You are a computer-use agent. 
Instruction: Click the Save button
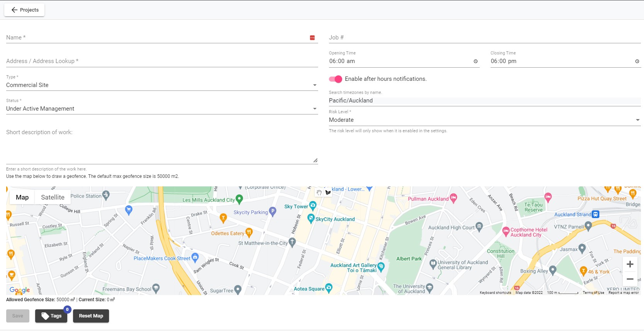[x=18, y=316]
